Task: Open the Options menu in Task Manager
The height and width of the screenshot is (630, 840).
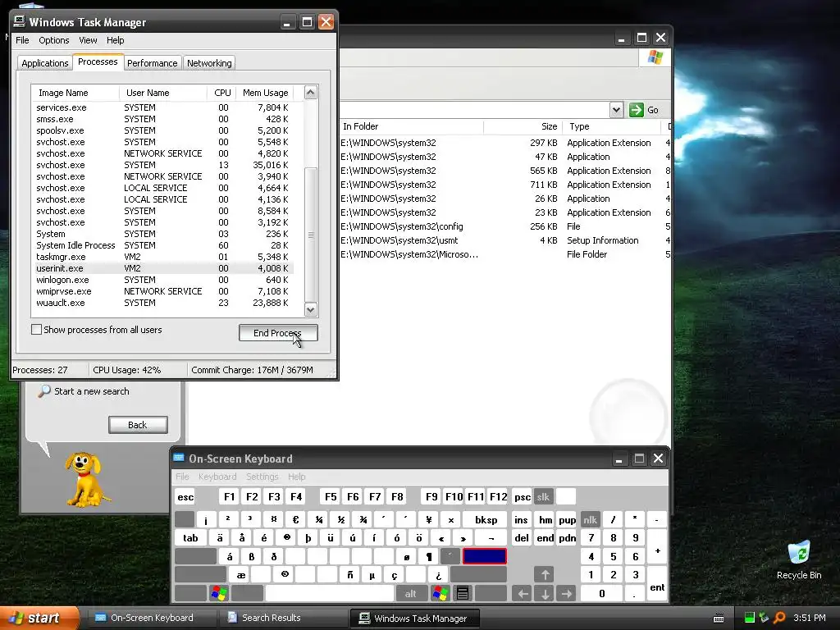Action: pos(53,40)
